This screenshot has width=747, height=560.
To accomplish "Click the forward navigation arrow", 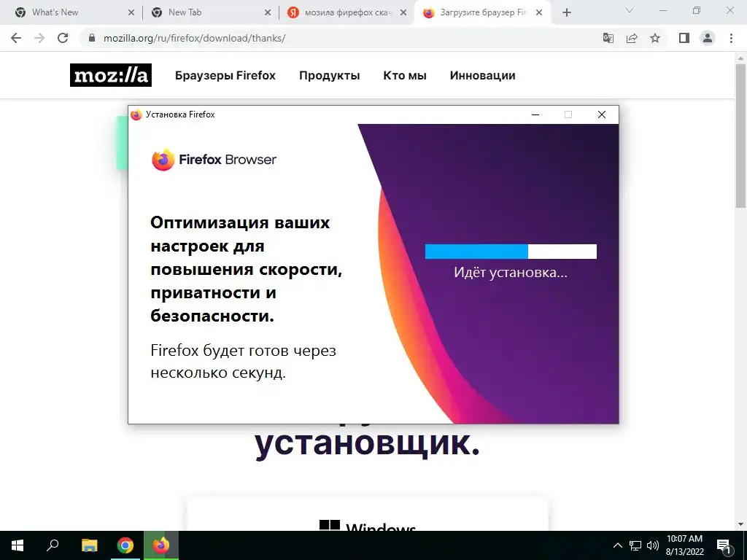I will pos(39,38).
